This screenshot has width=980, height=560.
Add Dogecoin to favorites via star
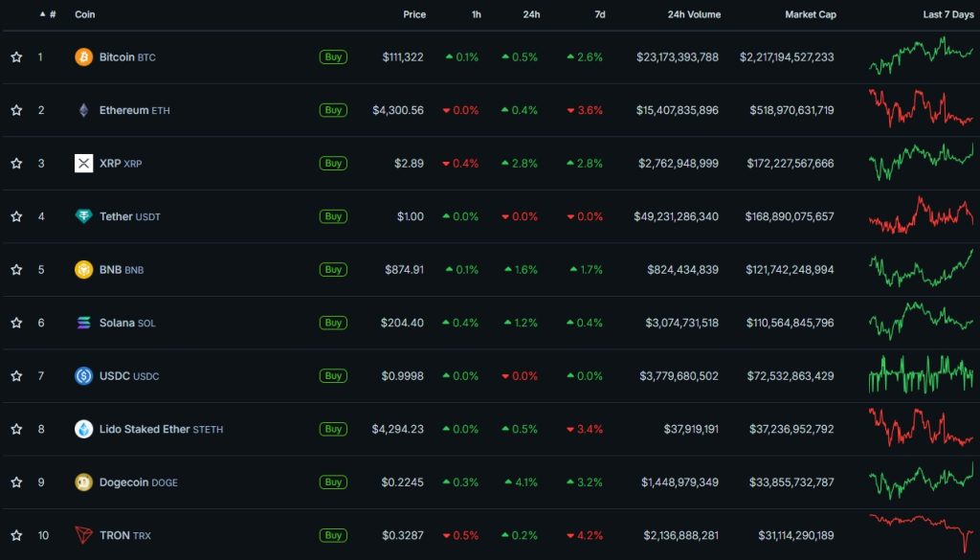pyautogui.click(x=16, y=482)
